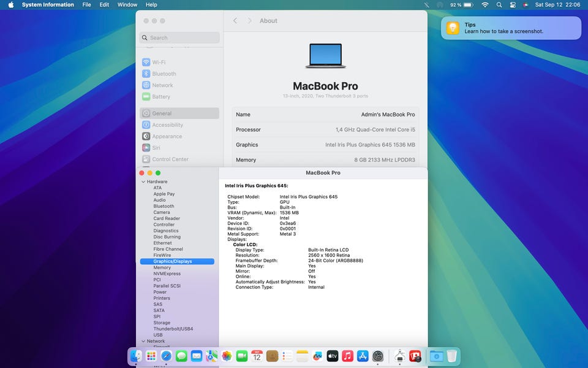Select General in System Settings sidebar

(179, 113)
